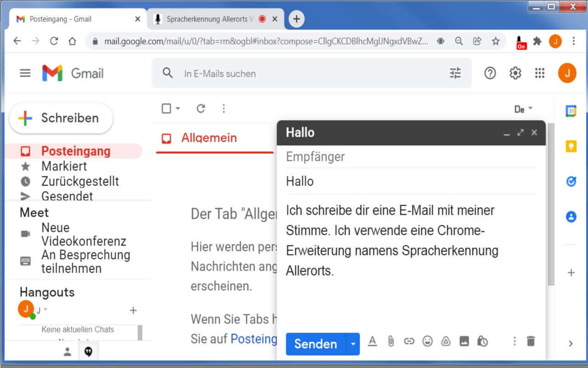This screenshot has height=368, width=588.
Task: Open Google Calendar side panel
Action: 571,111
